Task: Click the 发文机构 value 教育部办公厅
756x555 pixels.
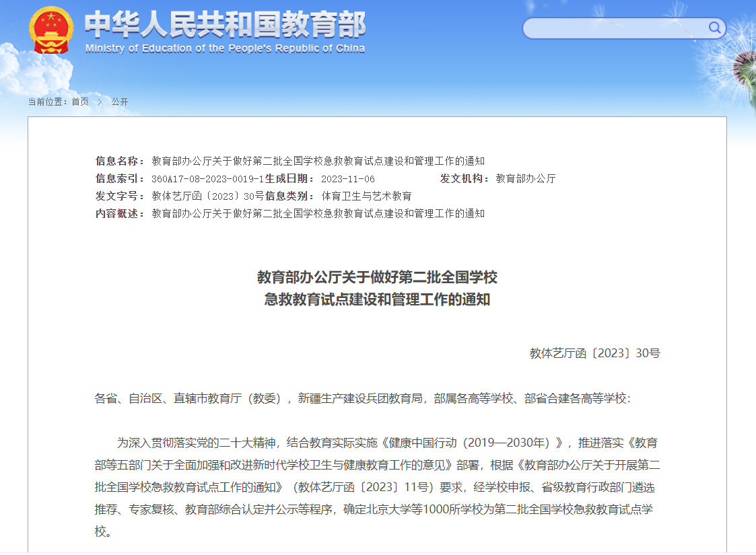Action: pos(526,179)
